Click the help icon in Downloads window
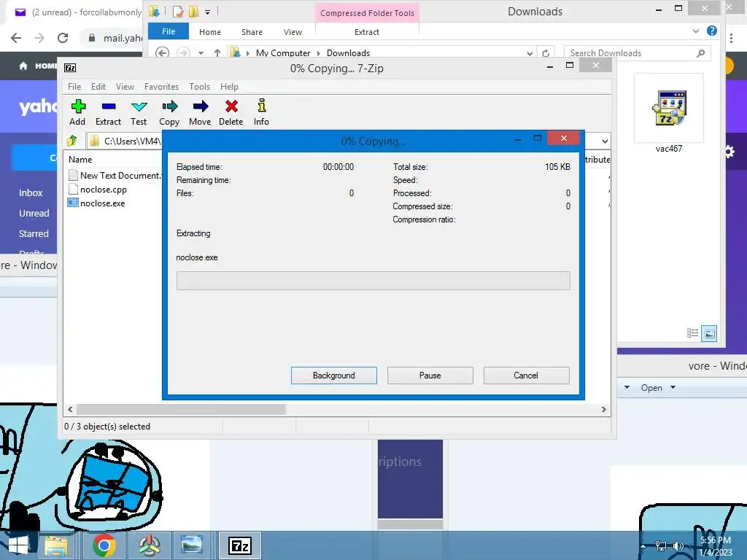This screenshot has height=560, width=747. click(x=712, y=31)
